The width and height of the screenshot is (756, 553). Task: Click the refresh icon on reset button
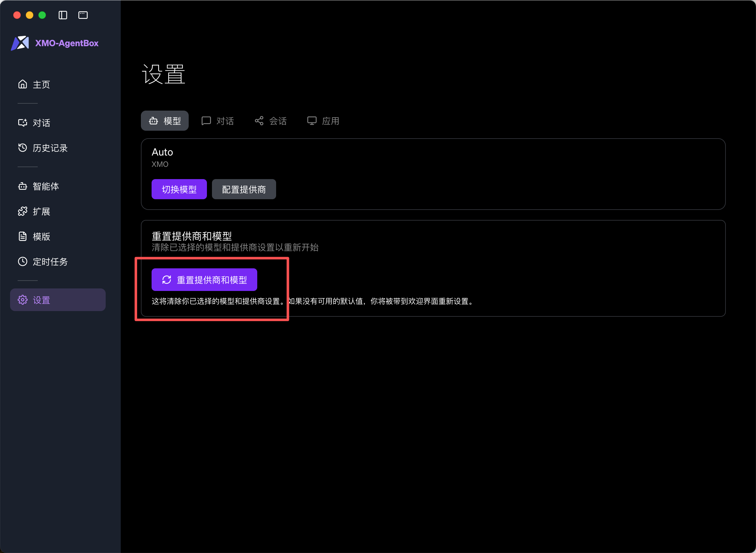pyautogui.click(x=166, y=280)
